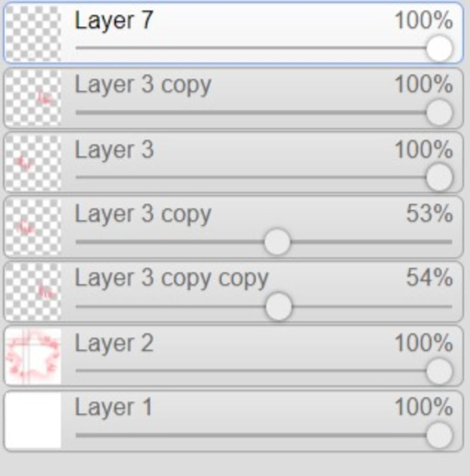The width and height of the screenshot is (470, 476).
Task: Click thumbnail of Layer 3 copy at 53%
Action: coord(34,227)
